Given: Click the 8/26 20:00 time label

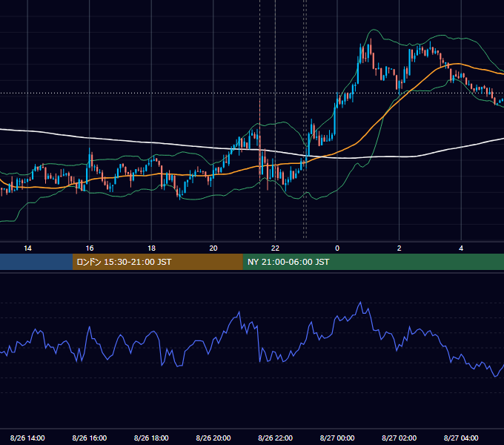Looking at the screenshot, I should click(x=213, y=438).
